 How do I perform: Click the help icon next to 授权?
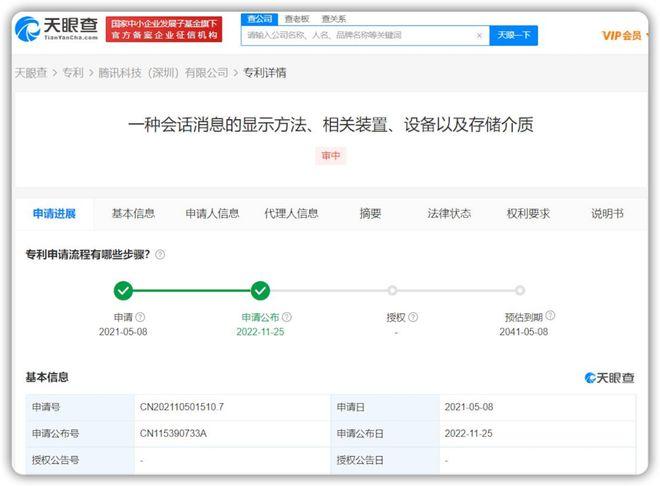[413, 317]
